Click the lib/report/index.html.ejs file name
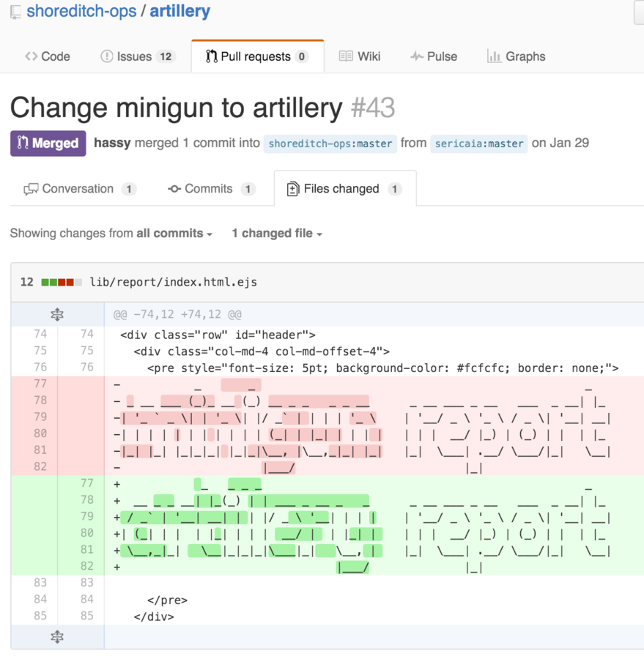644x659 pixels. coord(174,282)
